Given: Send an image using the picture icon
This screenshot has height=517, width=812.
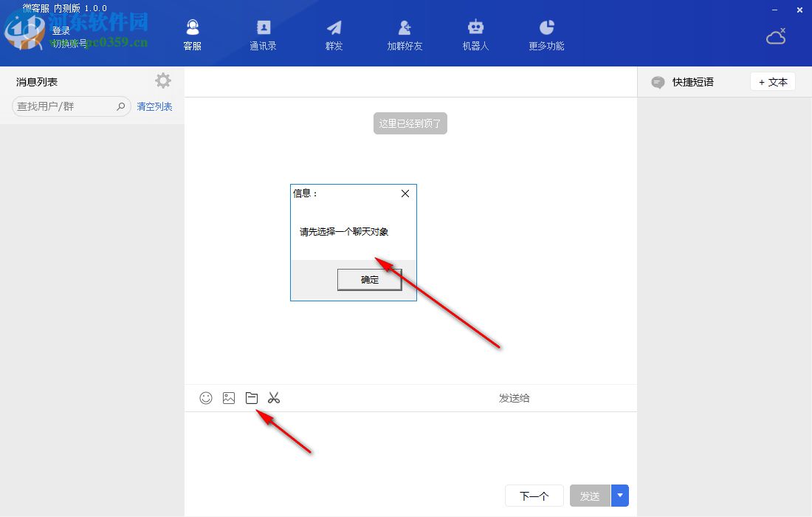Looking at the screenshot, I should point(228,397).
